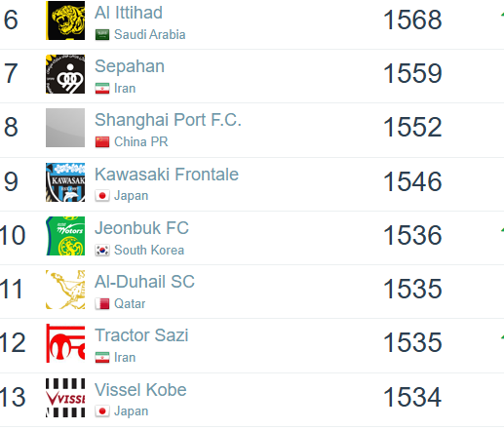Click the China PR country link
This screenshot has height=430, width=504.
(x=141, y=141)
